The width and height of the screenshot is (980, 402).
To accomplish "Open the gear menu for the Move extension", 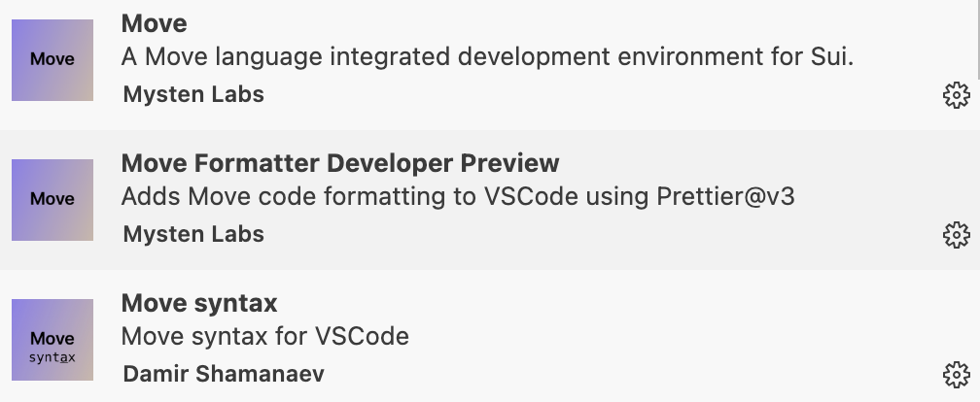I will (957, 94).
